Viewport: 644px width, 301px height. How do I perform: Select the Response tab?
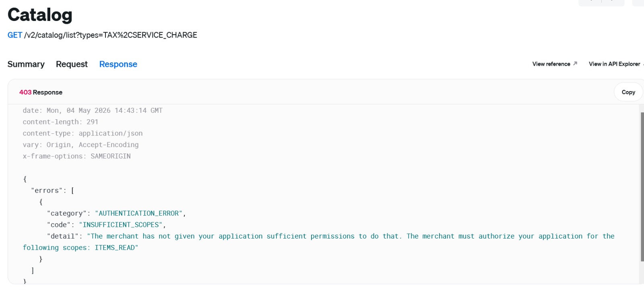point(118,64)
